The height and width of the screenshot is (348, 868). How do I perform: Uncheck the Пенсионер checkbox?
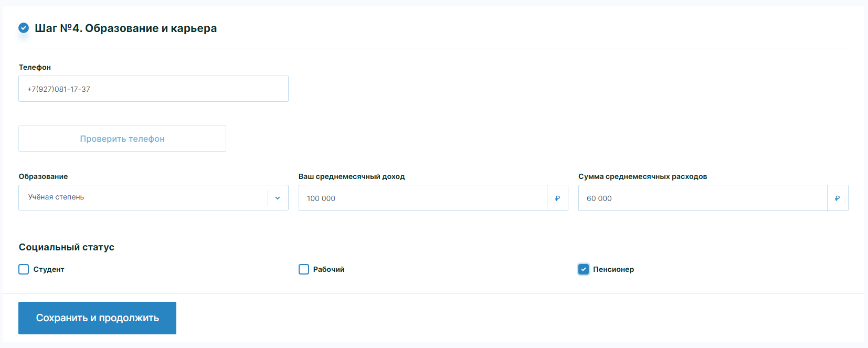[584, 269]
